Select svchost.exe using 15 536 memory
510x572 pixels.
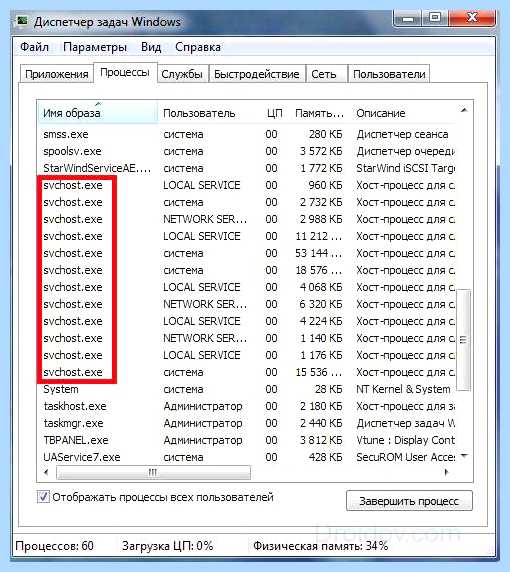[247, 372]
